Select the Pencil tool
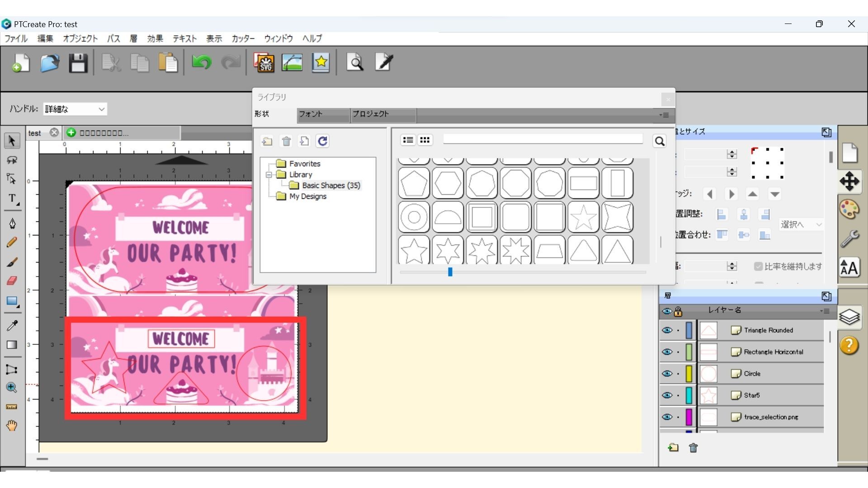The image size is (868, 488). pos(12,242)
